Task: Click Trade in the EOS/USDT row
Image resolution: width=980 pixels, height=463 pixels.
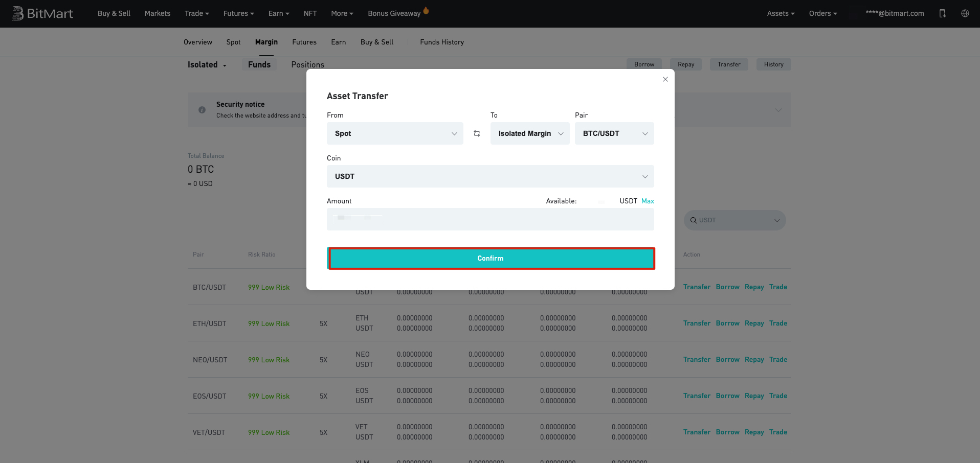Action: click(x=778, y=396)
